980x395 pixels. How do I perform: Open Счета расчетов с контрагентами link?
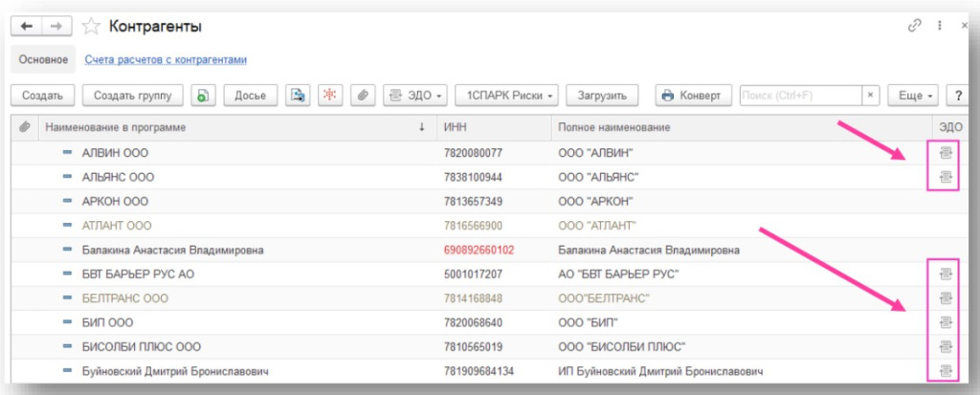coord(166,59)
